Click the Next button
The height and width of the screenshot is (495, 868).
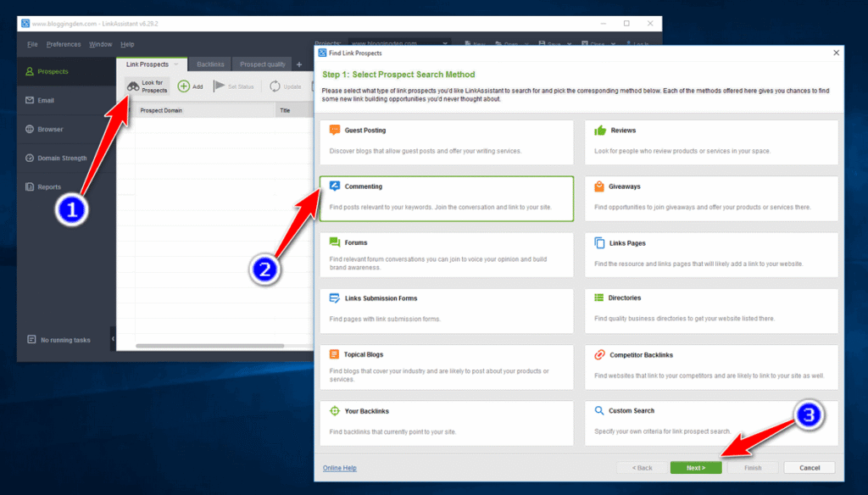(696, 467)
